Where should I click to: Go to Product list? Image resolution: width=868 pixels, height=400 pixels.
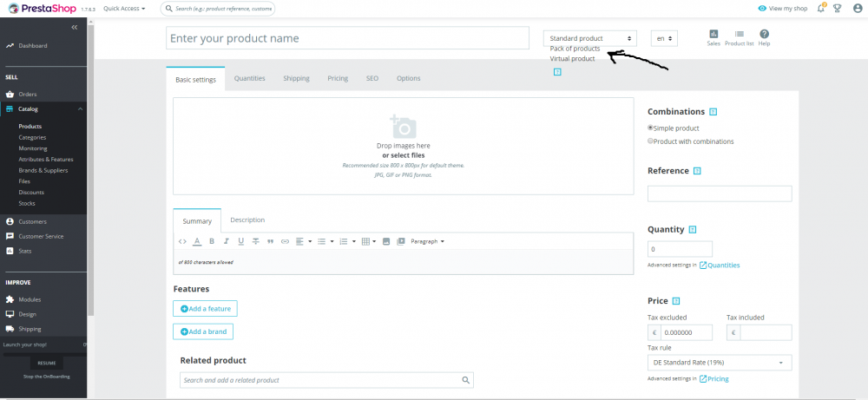(x=739, y=37)
